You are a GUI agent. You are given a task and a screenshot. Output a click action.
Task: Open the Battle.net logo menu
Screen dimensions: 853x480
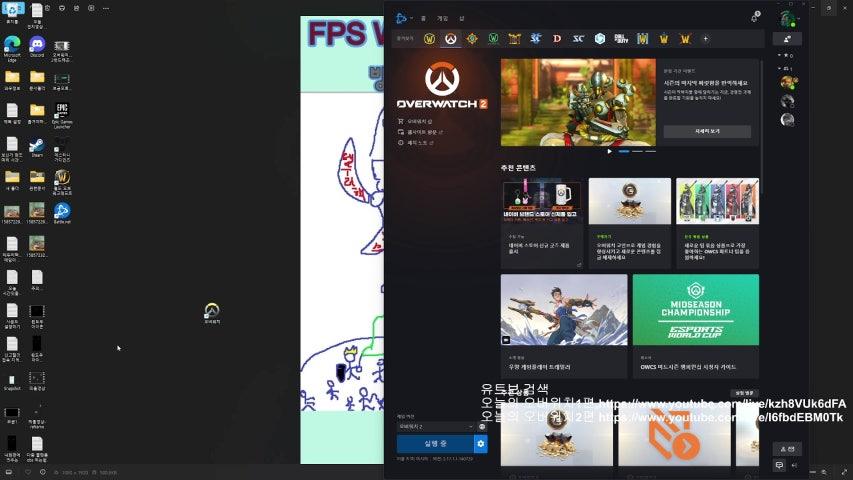pos(402,18)
